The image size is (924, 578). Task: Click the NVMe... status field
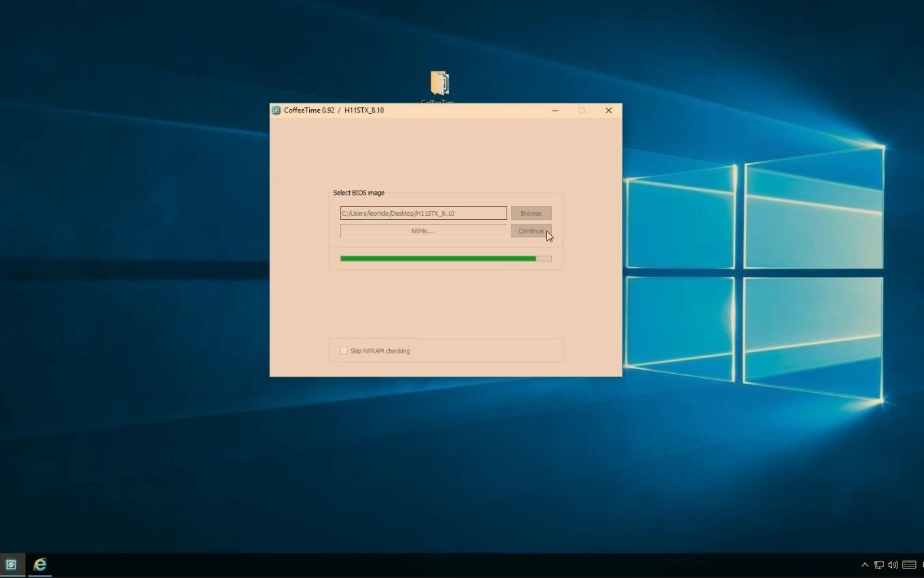pos(423,231)
